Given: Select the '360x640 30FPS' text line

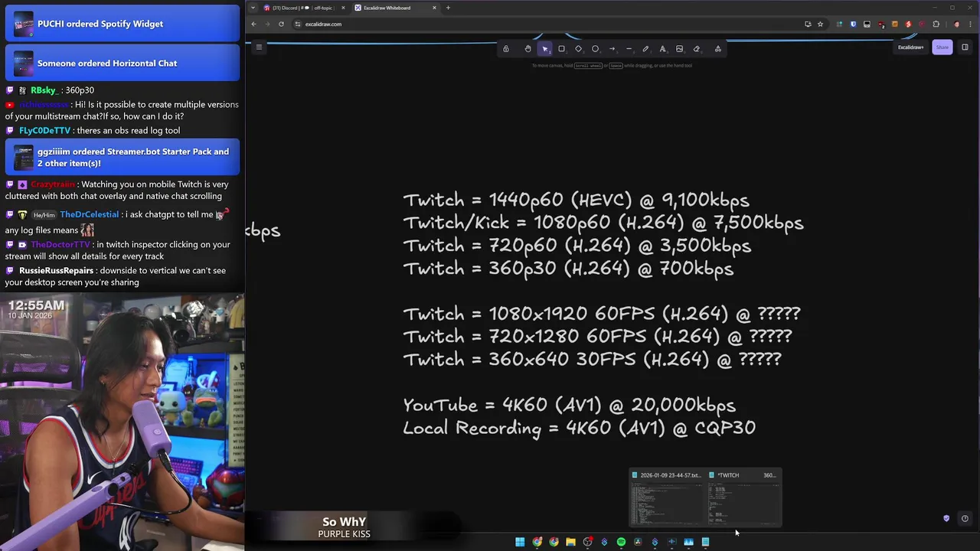Looking at the screenshot, I should tap(592, 360).
